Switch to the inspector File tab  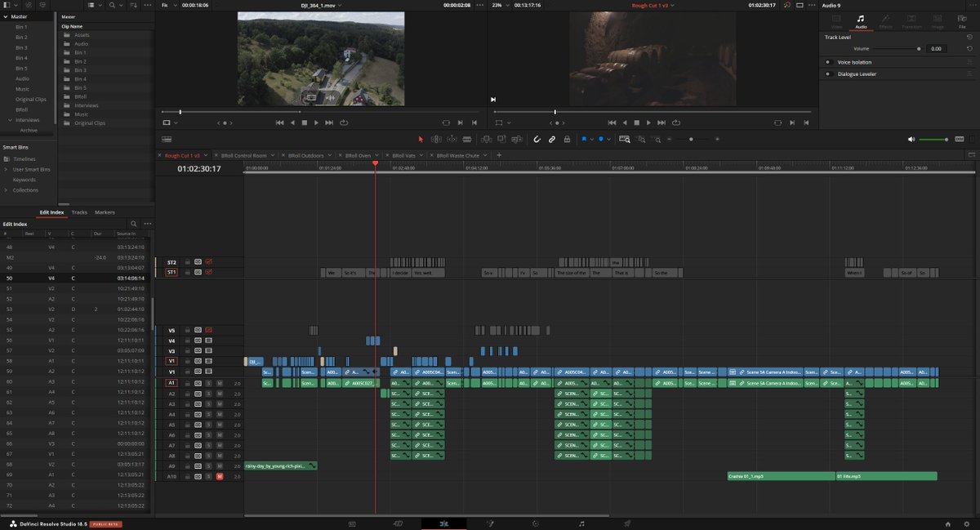[962, 22]
